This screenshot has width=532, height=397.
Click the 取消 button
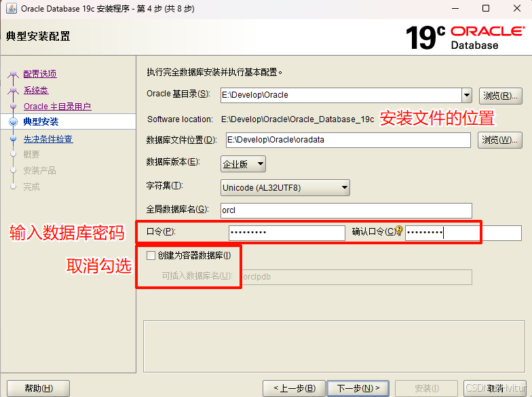pyautogui.click(x=495, y=388)
